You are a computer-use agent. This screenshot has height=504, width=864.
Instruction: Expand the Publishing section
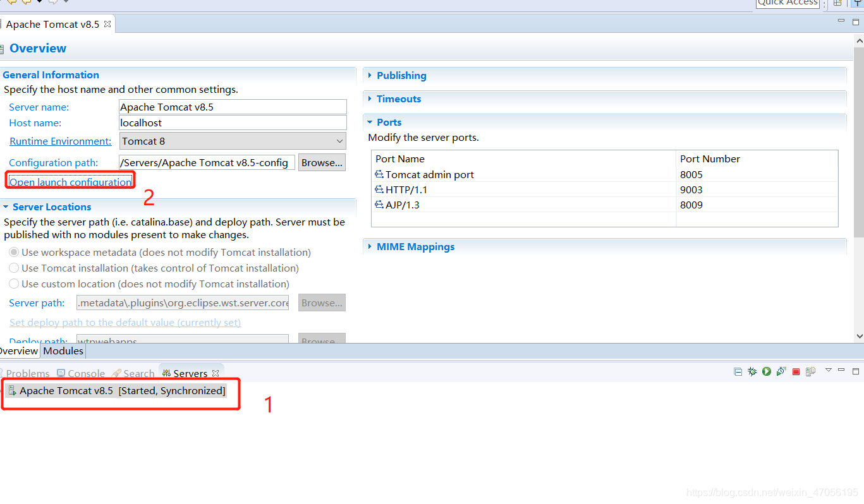point(370,75)
